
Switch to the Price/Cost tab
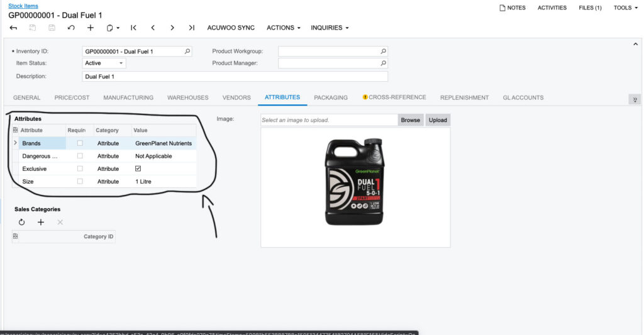(72, 97)
